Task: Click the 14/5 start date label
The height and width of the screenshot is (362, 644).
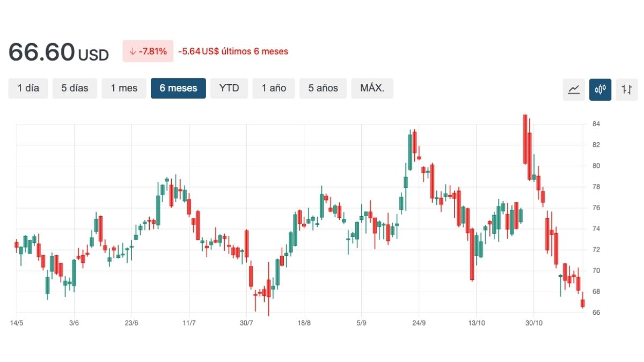Action: pos(17,323)
